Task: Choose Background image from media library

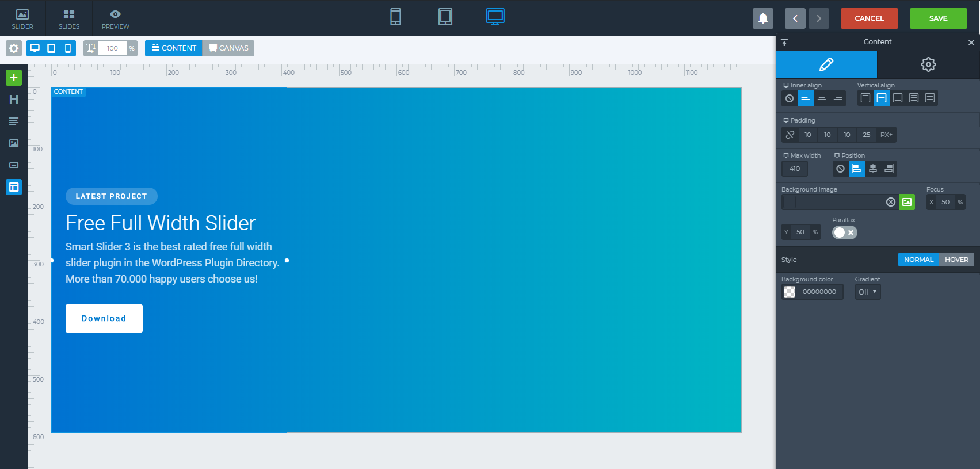Action: click(x=907, y=202)
